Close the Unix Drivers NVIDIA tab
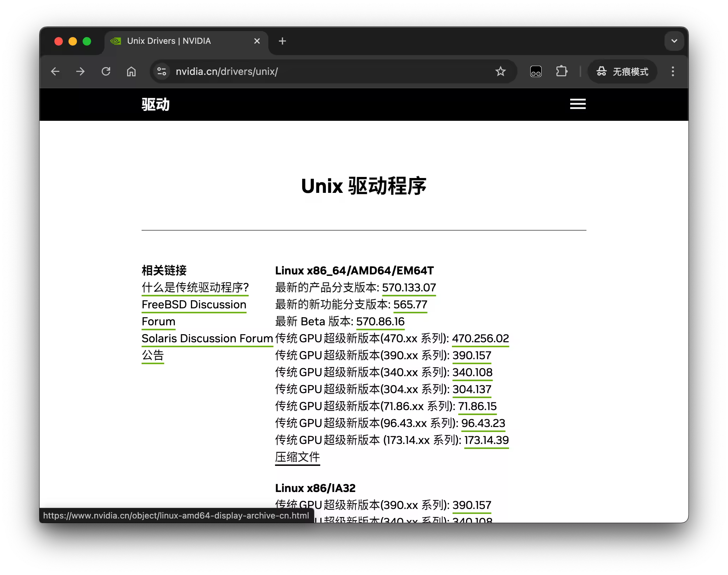 (x=257, y=41)
